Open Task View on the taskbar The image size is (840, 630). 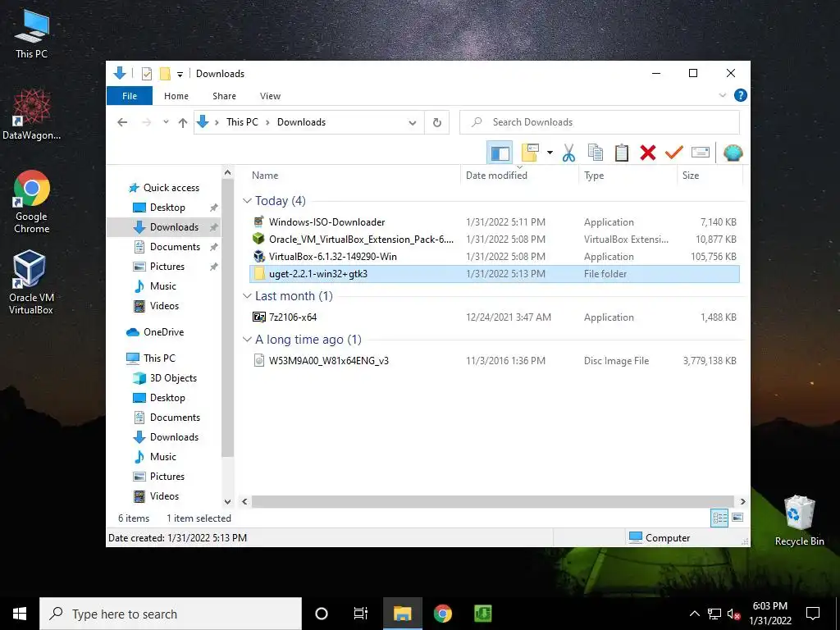tap(361, 614)
